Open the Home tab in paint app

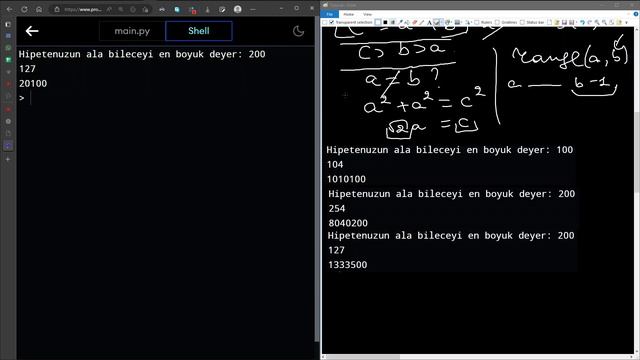(349, 14)
